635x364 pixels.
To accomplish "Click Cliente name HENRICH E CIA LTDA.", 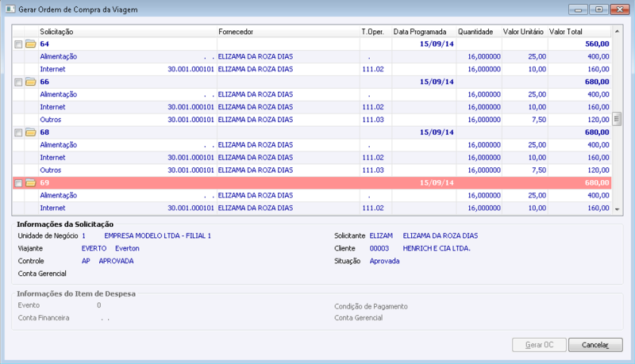I will 437,248.
